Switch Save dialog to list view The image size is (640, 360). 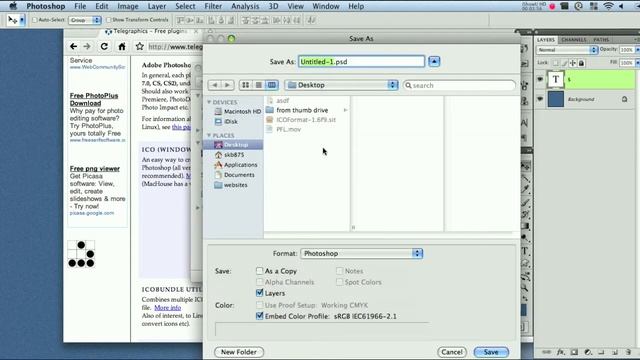258,85
